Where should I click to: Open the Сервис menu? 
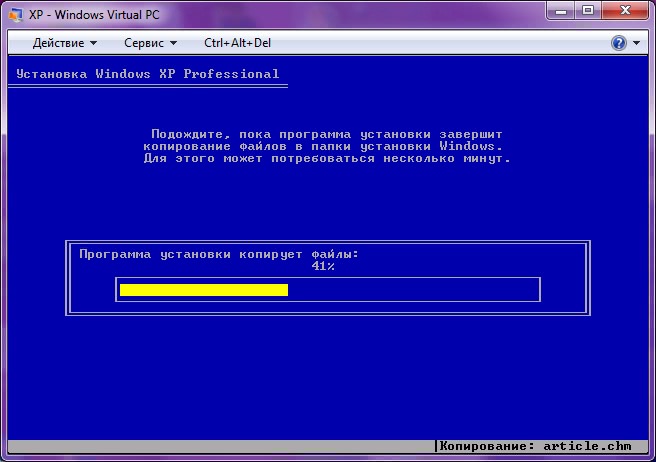tap(150, 43)
